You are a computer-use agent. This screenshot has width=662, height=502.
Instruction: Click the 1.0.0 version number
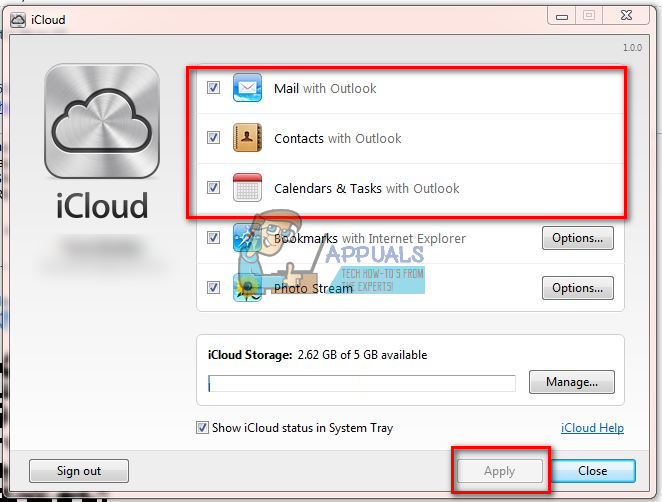[632, 48]
